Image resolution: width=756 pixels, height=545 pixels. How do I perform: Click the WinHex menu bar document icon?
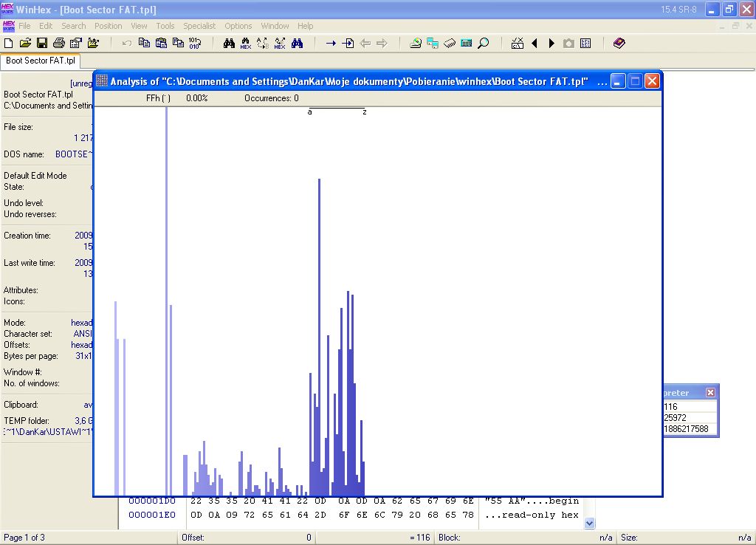[x=8, y=26]
